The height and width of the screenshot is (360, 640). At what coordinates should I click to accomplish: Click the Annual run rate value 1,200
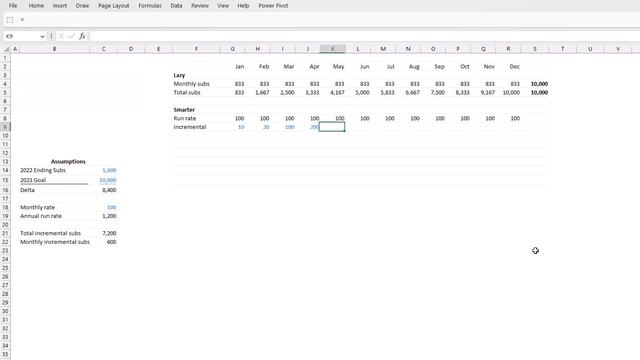pyautogui.click(x=109, y=216)
